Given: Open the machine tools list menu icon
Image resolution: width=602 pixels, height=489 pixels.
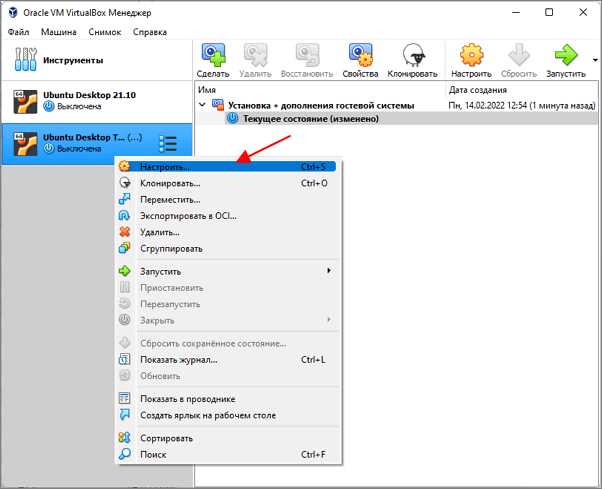Looking at the screenshot, I should tap(168, 144).
